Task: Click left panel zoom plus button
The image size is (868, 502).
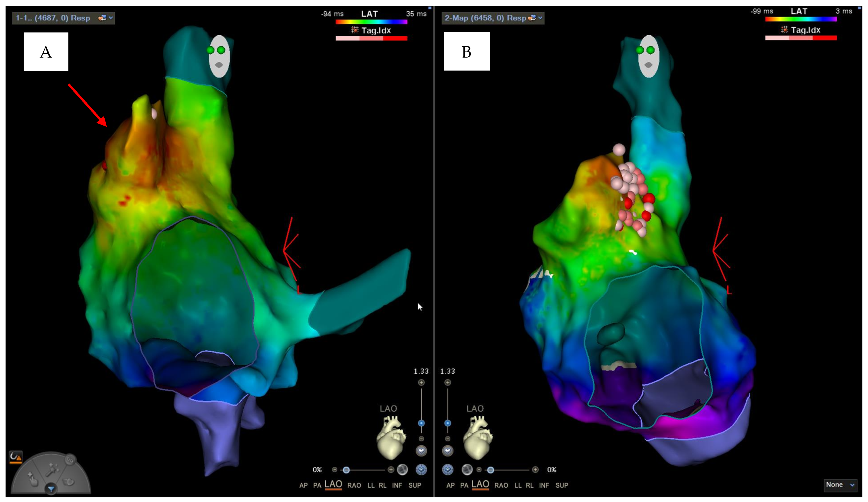Action: [421, 382]
